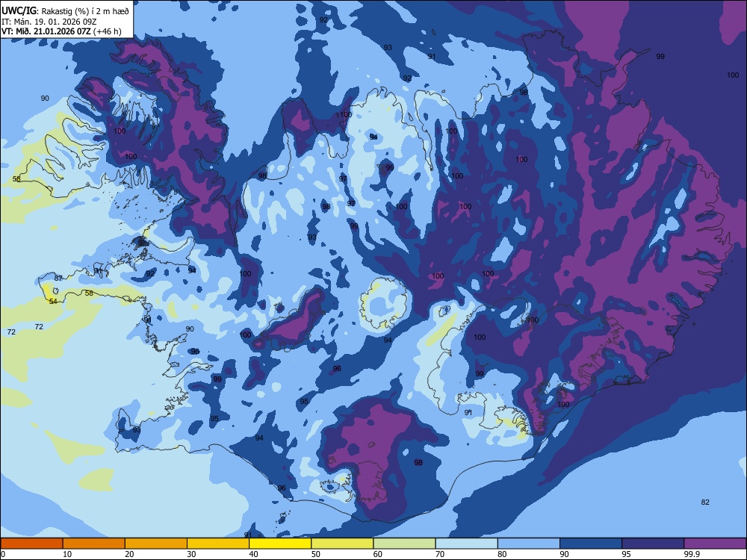Click the legend tick label '40'
Screen dimensions: 747x560
click(x=253, y=554)
